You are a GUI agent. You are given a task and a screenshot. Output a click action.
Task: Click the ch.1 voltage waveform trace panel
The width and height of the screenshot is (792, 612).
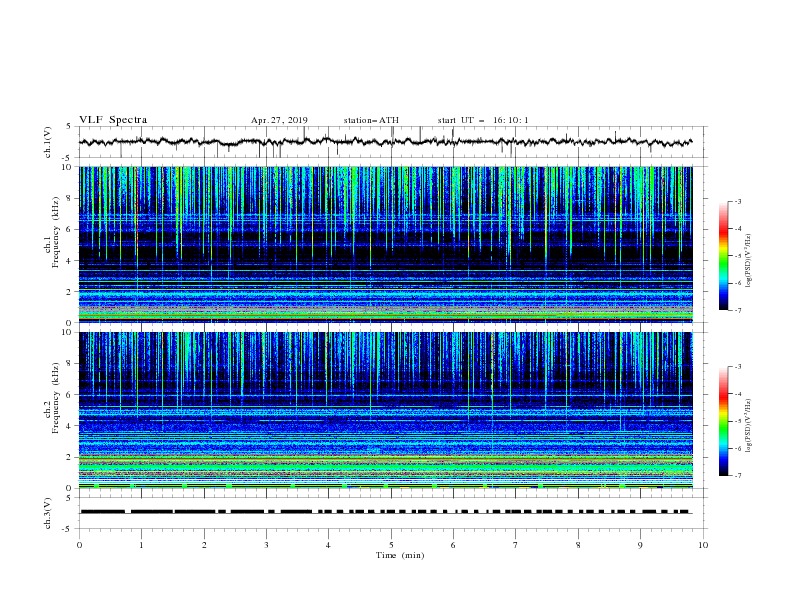[x=392, y=142]
